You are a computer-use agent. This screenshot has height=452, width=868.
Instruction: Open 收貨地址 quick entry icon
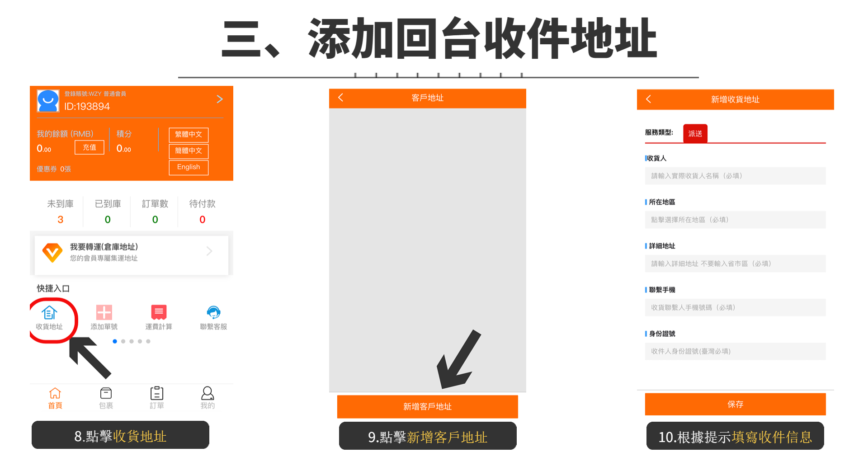49,312
